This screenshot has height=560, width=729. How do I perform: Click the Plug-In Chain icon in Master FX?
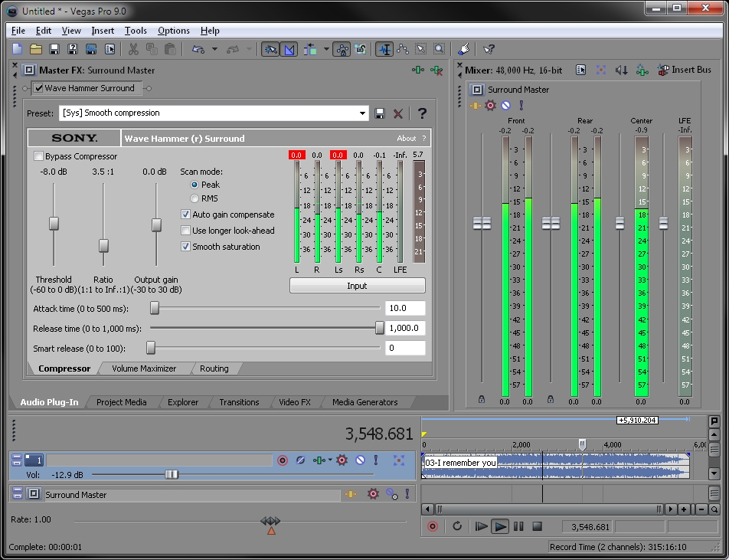pyautogui.click(x=418, y=70)
